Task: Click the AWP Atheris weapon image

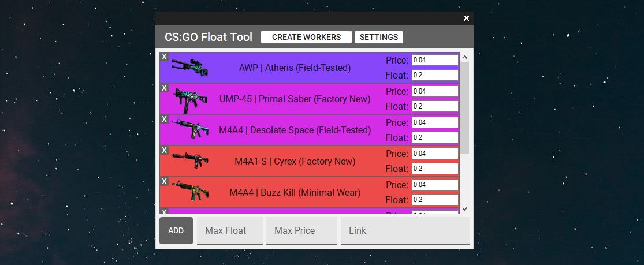Action: pyautogui.click(x=190, y=68)
